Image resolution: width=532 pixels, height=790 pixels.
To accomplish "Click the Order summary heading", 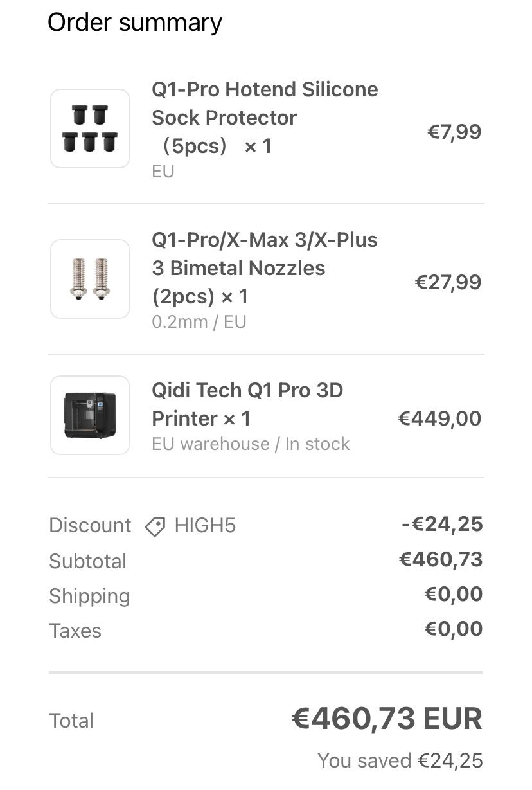I will 135,22.
